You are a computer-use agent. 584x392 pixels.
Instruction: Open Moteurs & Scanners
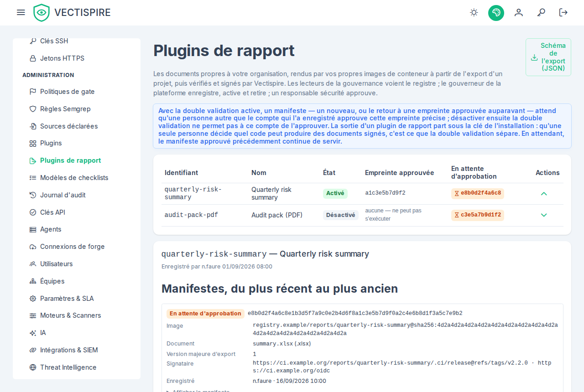point(70,315)
